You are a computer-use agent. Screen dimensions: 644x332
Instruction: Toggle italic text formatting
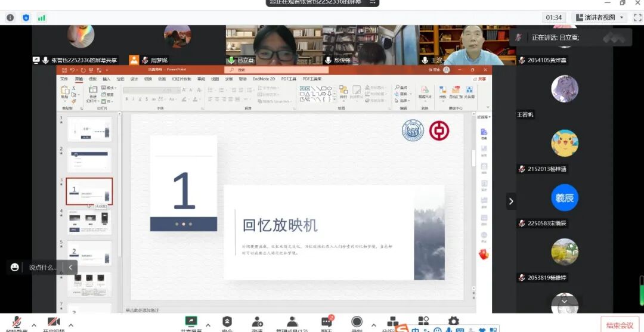pyautogui.click(x=134, y=99)
